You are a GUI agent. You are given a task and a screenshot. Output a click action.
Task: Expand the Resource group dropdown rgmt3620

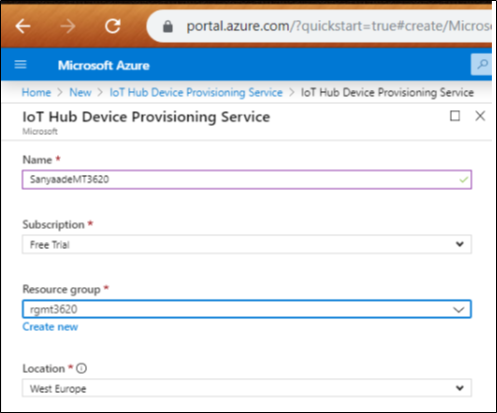pyautogui.click(x=247, y=309)
